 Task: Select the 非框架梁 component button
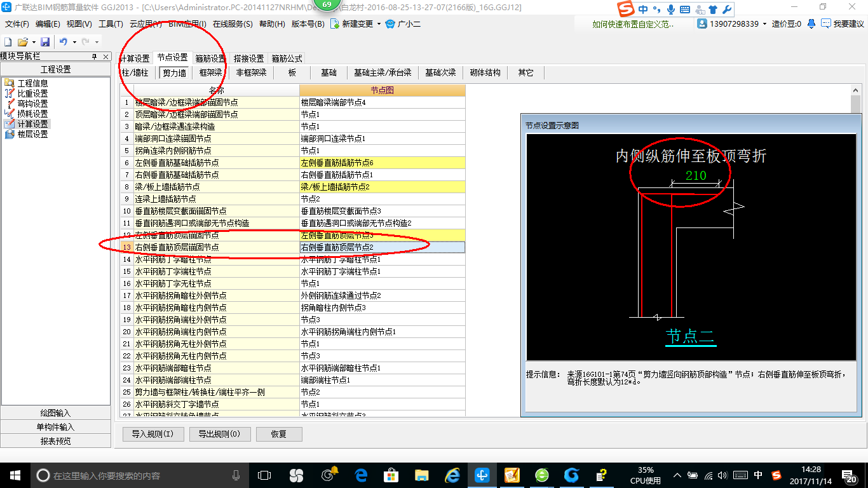click(x=251, y=72)
